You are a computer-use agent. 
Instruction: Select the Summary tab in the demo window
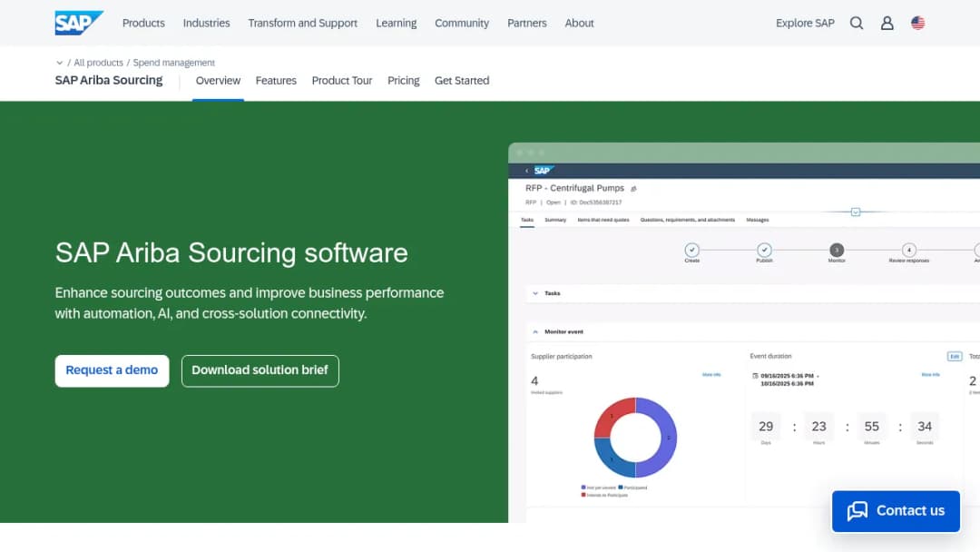click(555, 220)
